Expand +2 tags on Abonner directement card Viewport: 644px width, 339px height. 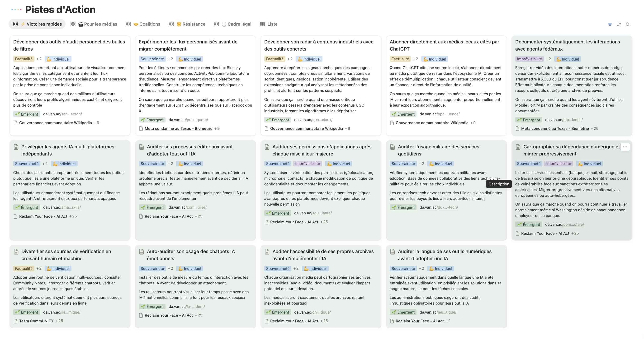[415, 59]
